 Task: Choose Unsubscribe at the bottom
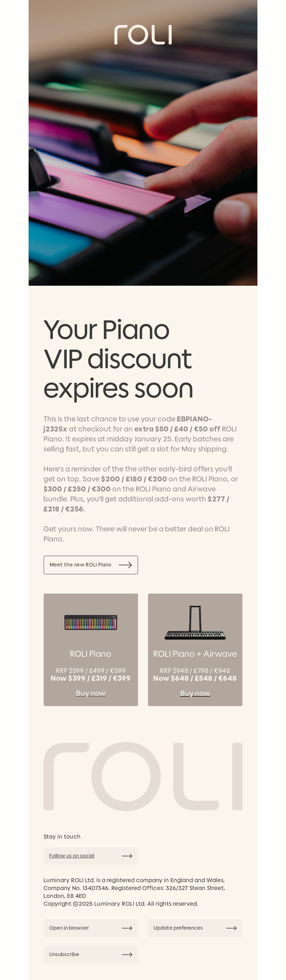91,955
